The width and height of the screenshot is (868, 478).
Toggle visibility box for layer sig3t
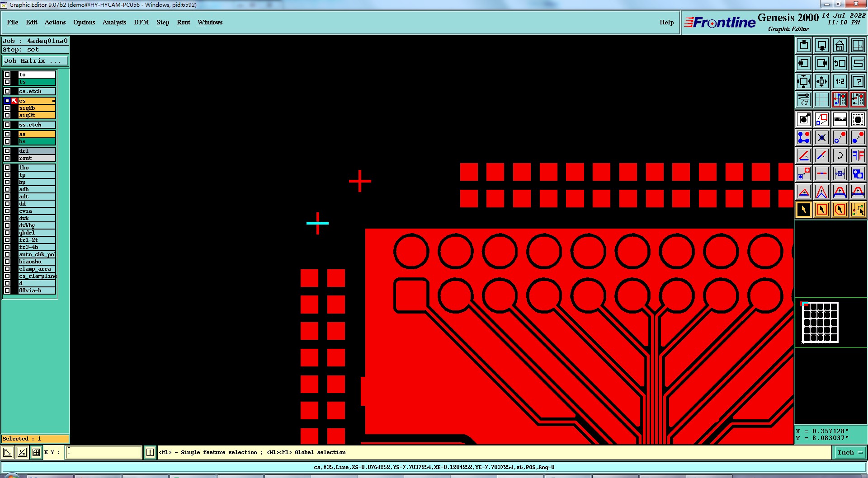(7, 115)
